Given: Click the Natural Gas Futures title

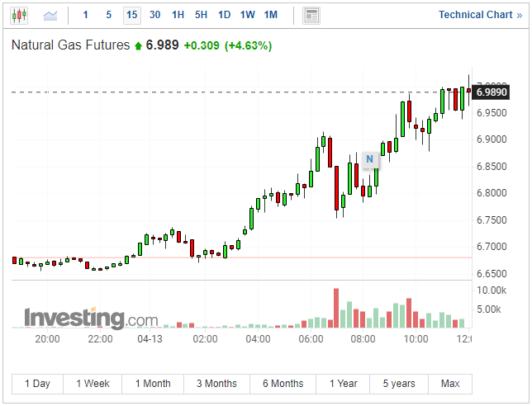Looking at the screenshot, I should [x=70, y=45].
